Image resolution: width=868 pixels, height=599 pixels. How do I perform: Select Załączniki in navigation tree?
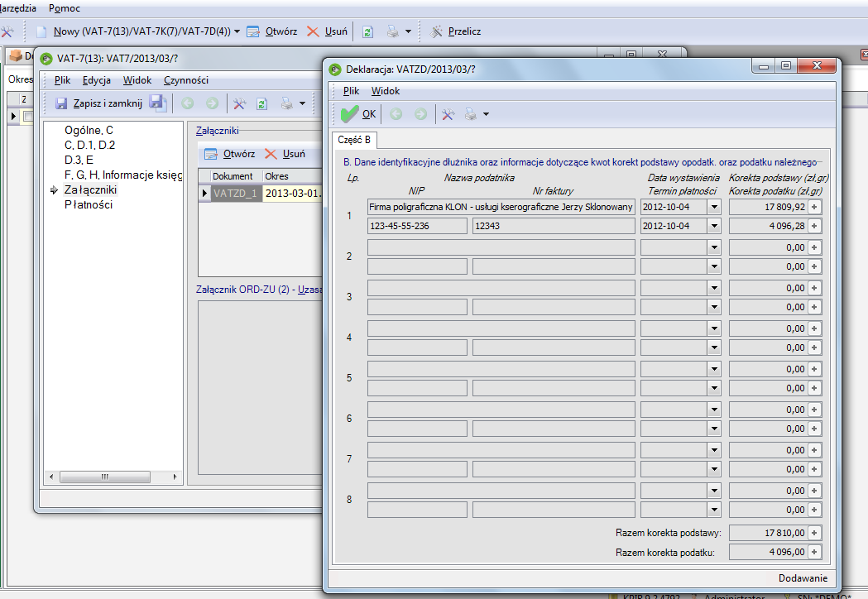pyautogui.click(x=90, y=190)
